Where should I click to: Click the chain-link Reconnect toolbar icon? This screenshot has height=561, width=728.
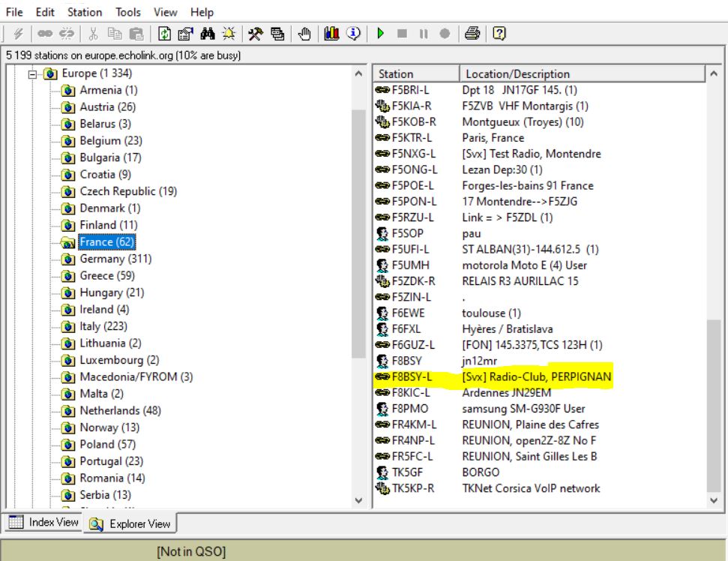point(45,34)
